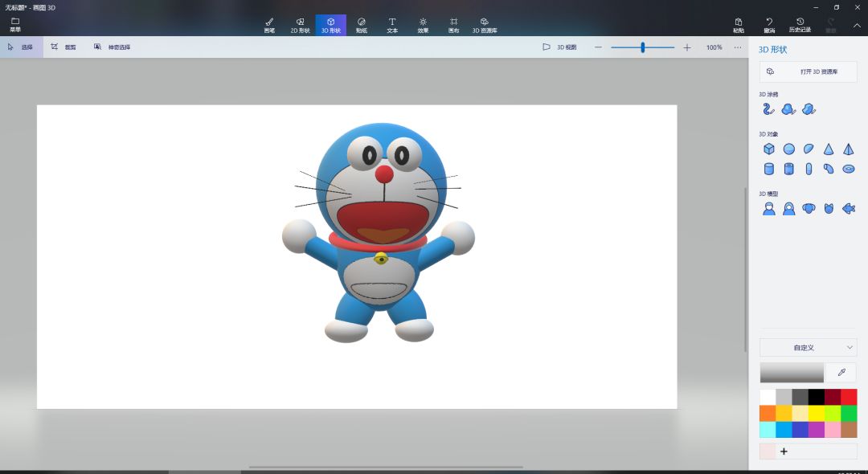
Task: Select the eyedropper color picker
Action: 841,373
